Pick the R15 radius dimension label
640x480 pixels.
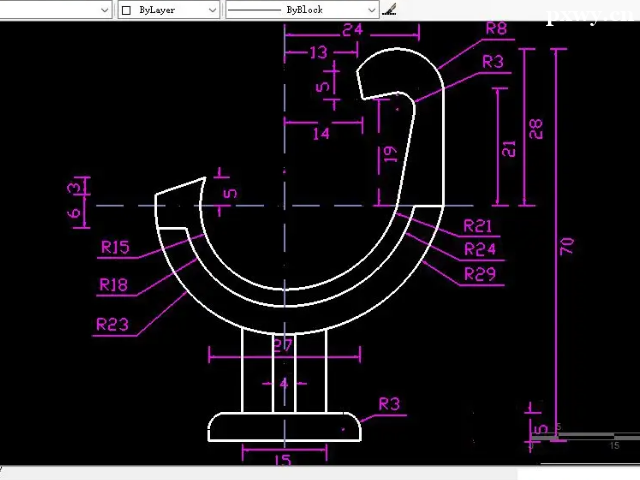coord(115,247)
